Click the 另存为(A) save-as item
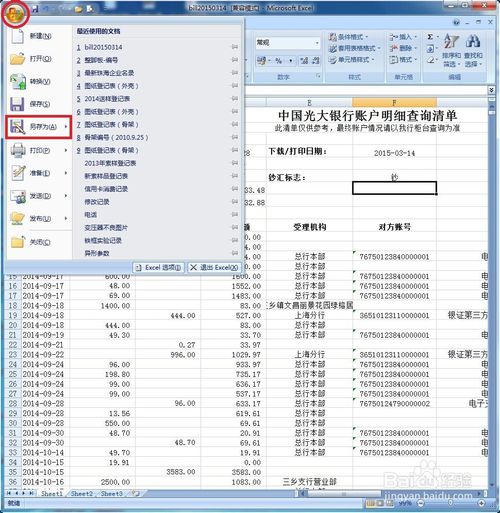Viewport: 500px width, 513px height. click(38, 127)
